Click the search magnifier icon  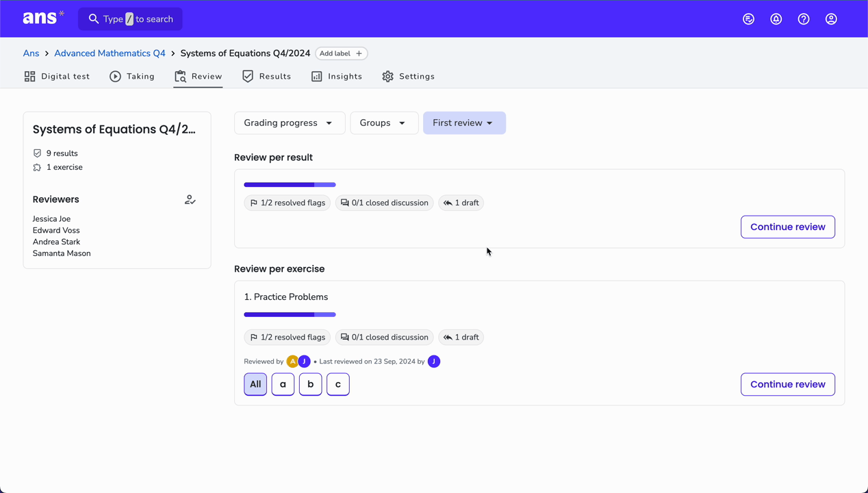(x=94, y=19)
